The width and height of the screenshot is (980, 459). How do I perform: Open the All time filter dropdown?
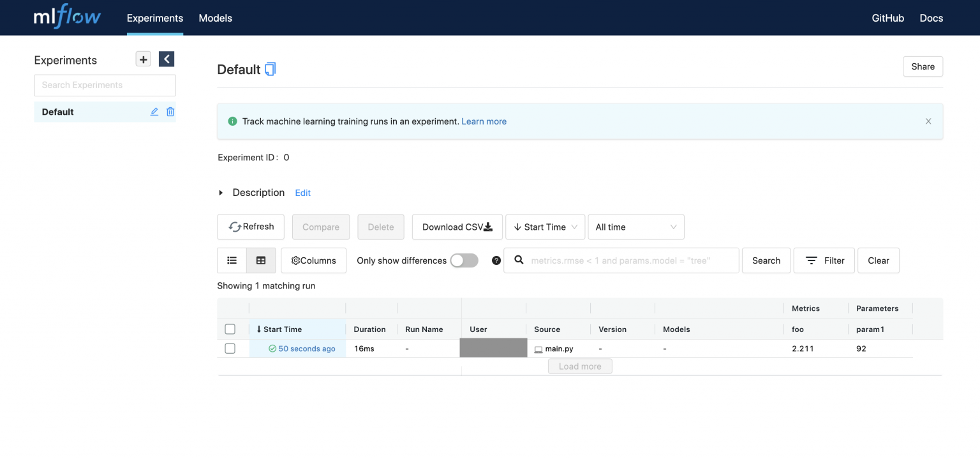[x=635, y=227]
